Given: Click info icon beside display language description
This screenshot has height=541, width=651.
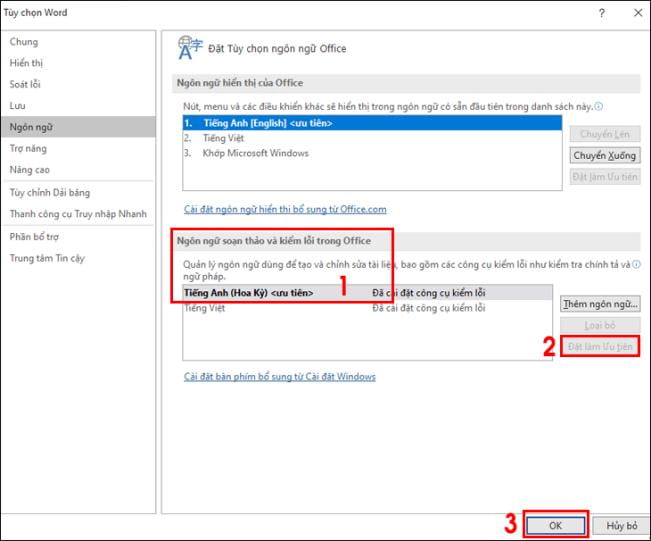Looking at the screenshot, I should click(598, 107).
